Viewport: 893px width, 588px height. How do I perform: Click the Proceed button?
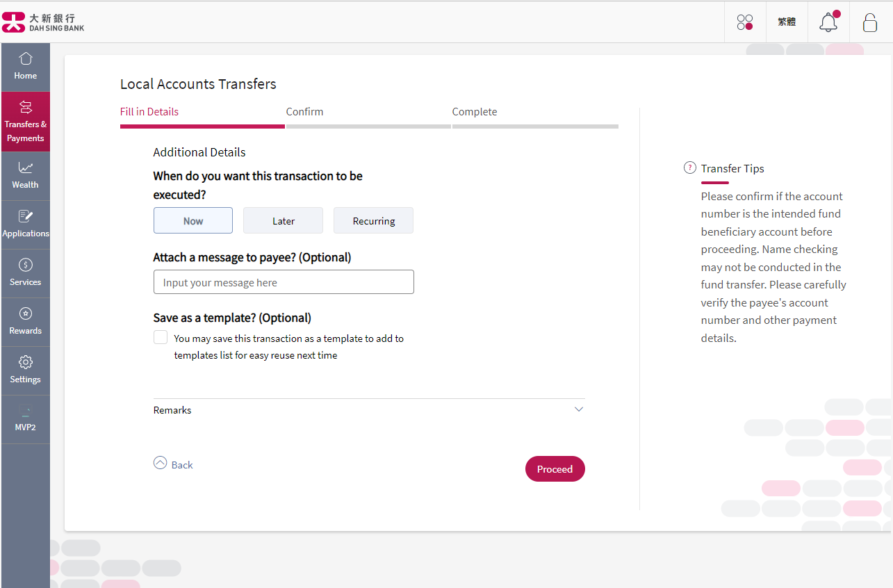[555, 469]
